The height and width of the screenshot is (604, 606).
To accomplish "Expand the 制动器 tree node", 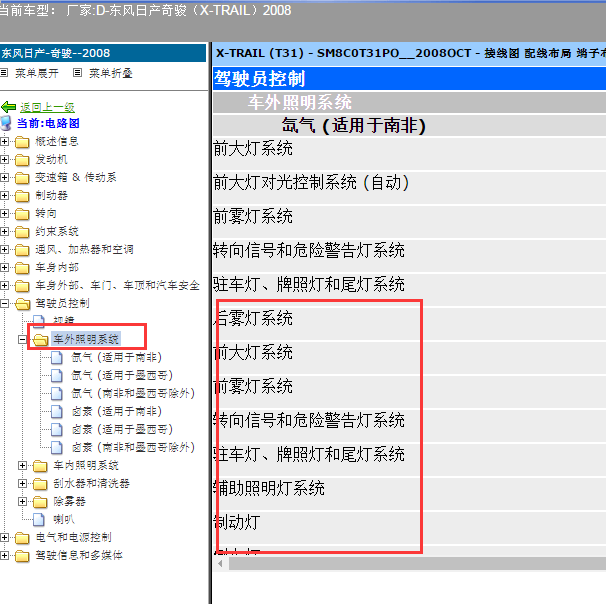I will pos(4,196).
